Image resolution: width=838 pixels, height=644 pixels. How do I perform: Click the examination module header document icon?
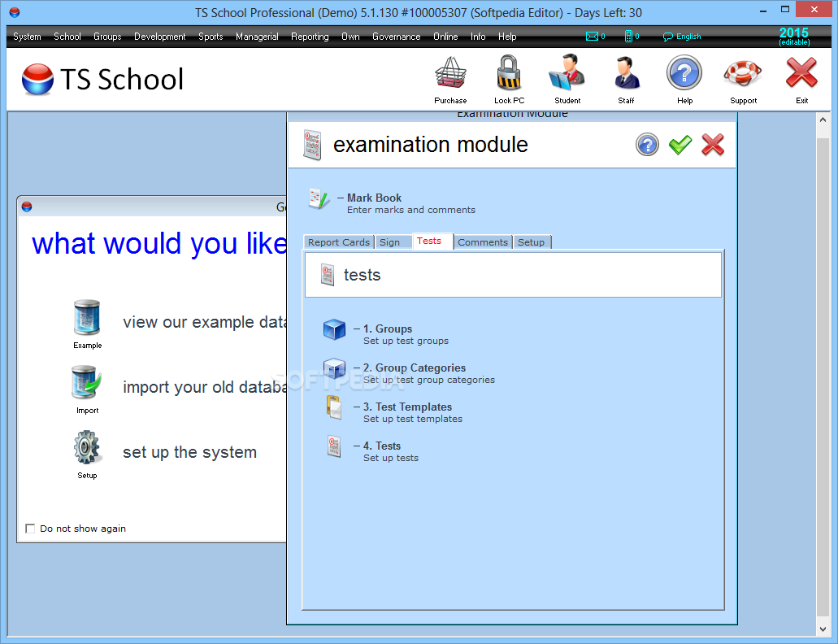(x=312, y=145)
